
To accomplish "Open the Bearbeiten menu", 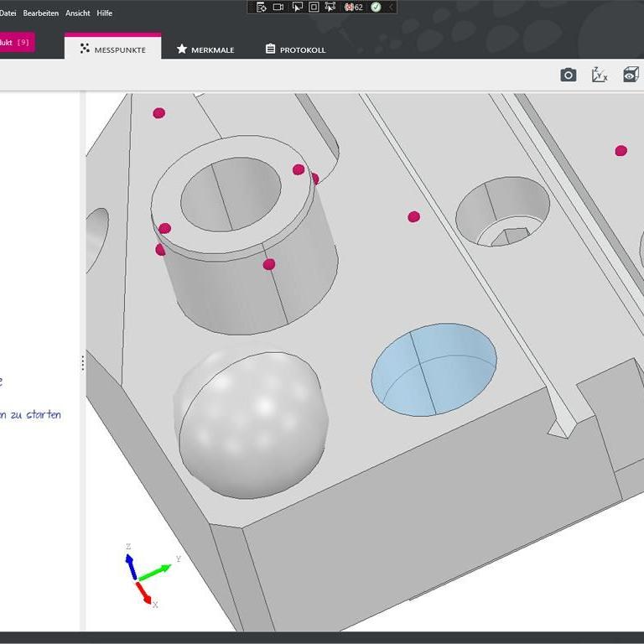I will [x=41, y=13].
